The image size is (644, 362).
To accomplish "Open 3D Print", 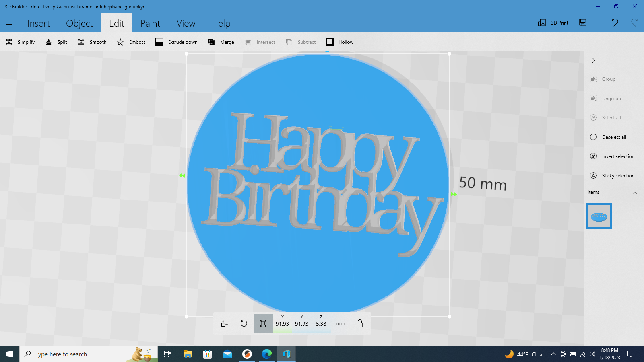I will [553, 23].
